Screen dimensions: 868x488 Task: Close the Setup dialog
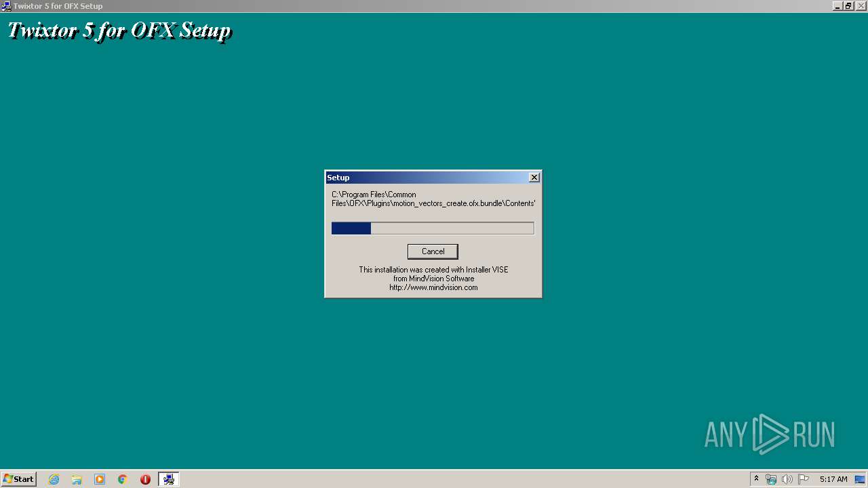pyautogui.click(x=534, y=178)
